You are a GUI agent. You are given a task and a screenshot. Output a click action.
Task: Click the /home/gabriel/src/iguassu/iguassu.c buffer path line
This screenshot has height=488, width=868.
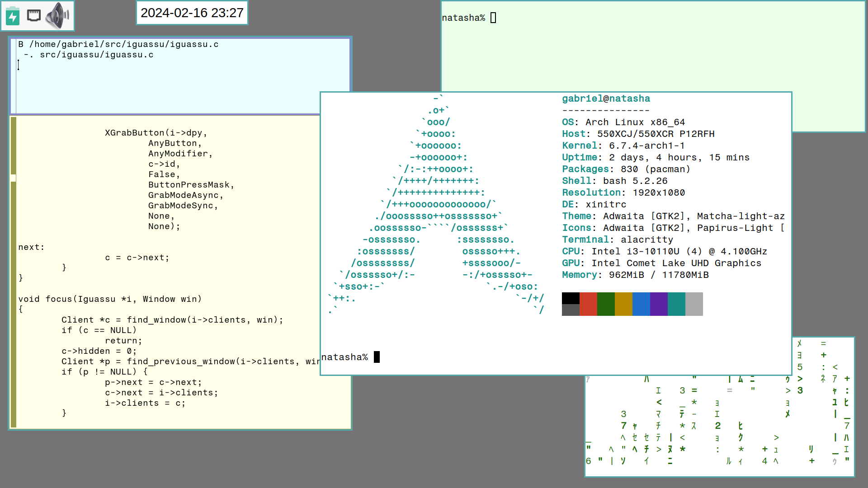[123, 44]
